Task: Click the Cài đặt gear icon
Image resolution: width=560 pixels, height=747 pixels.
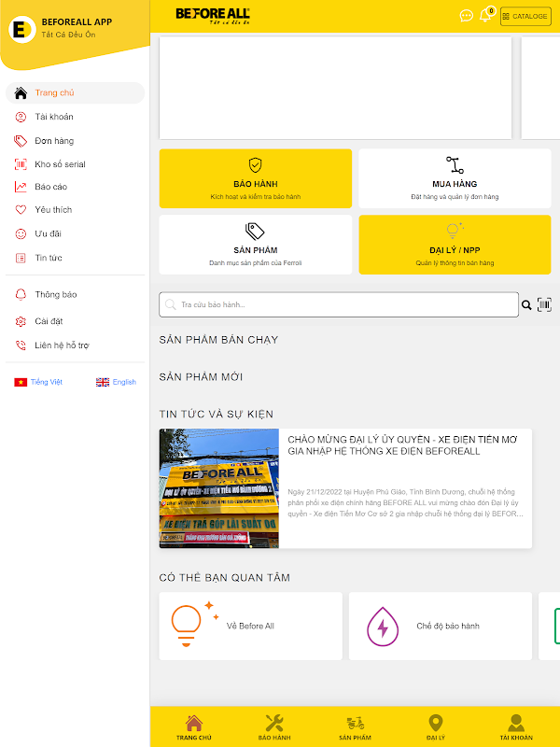Action: pos(21,321)
